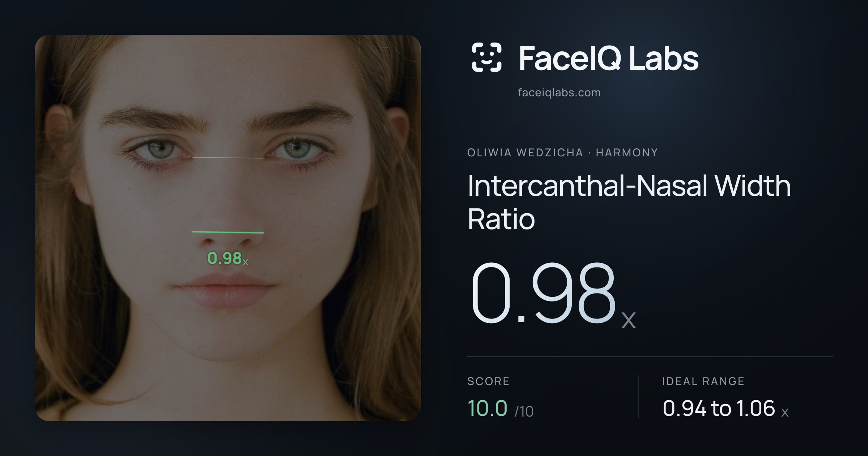Open the faceiqlabs.com link
Image resolution: width=868 pixels, height=456 pixels.
[559, 93]
